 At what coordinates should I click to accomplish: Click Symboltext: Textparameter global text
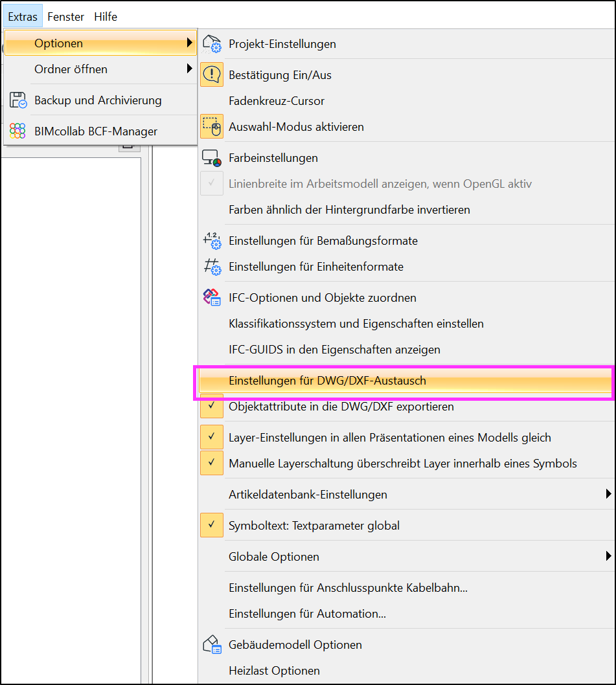(314, 525)
